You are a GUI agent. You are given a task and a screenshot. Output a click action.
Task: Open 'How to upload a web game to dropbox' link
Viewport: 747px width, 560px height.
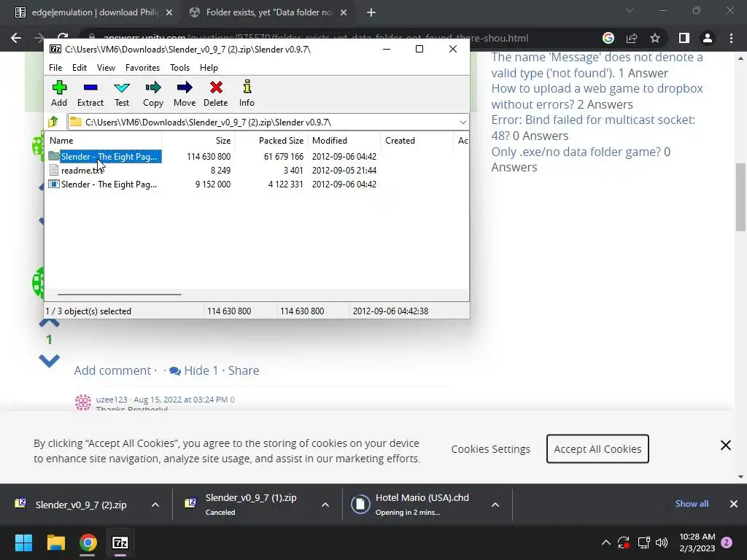(x=597, y=96)
